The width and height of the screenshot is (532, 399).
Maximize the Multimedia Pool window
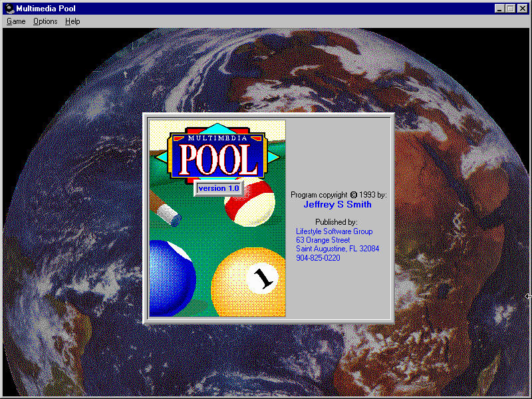510,9
